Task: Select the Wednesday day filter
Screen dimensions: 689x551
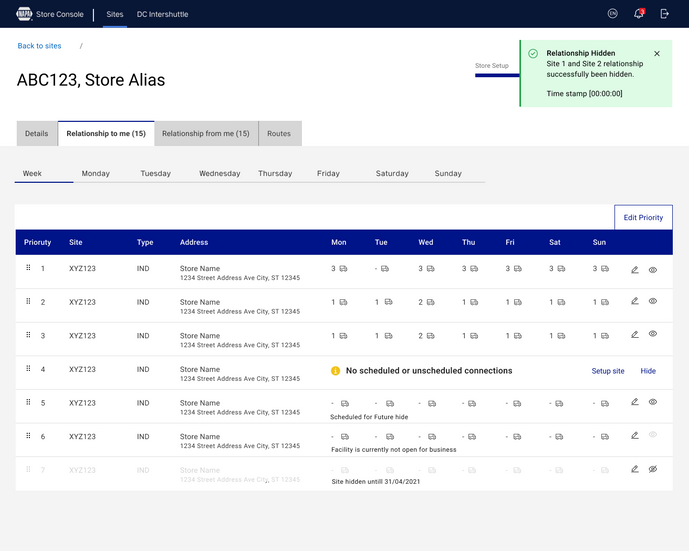Action: coord(220,174)
